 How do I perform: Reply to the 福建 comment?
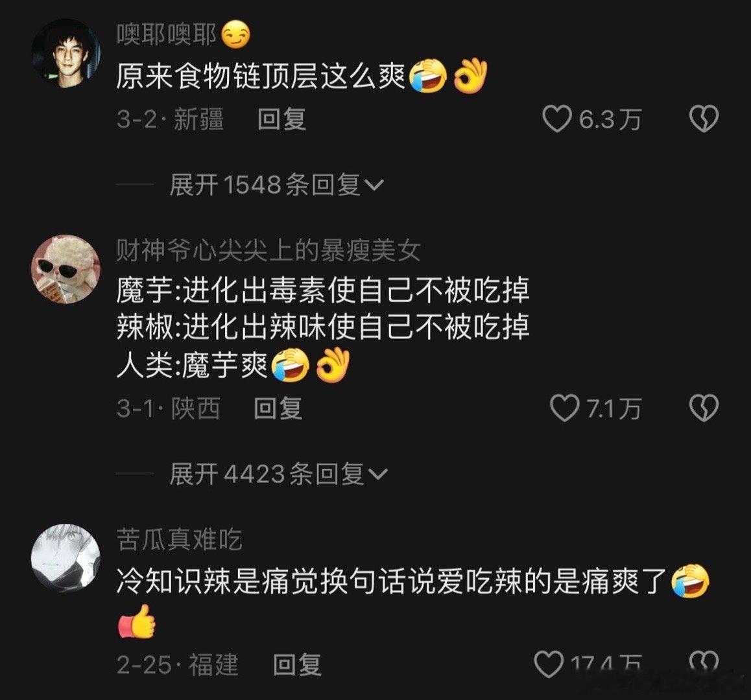point(297,664)
